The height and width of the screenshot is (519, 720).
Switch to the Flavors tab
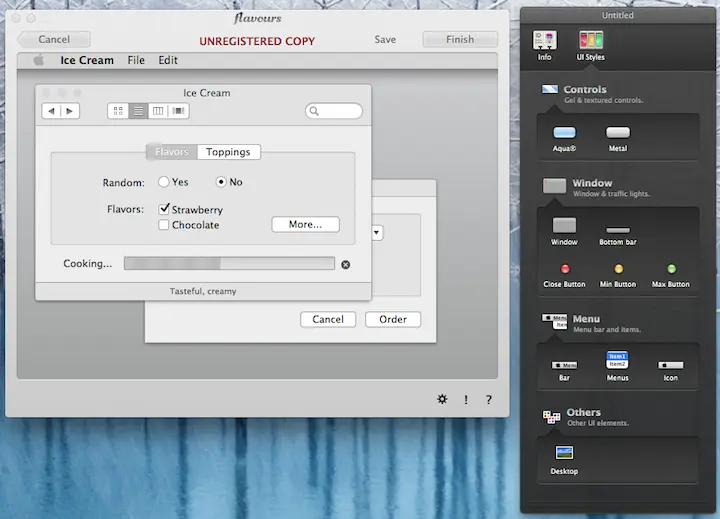tap(172, 152)
